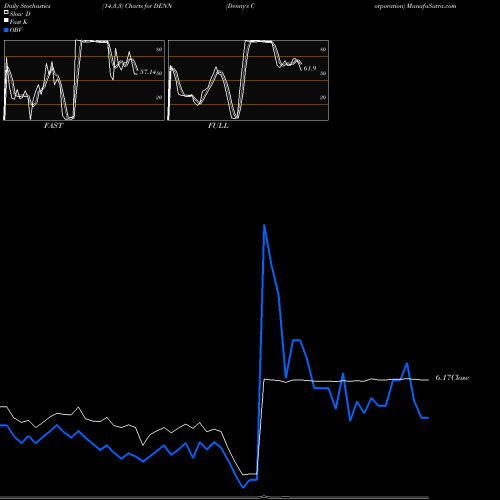
Task: Click the 61.9 value in FULL chart
Action: (x=310, y=68)
